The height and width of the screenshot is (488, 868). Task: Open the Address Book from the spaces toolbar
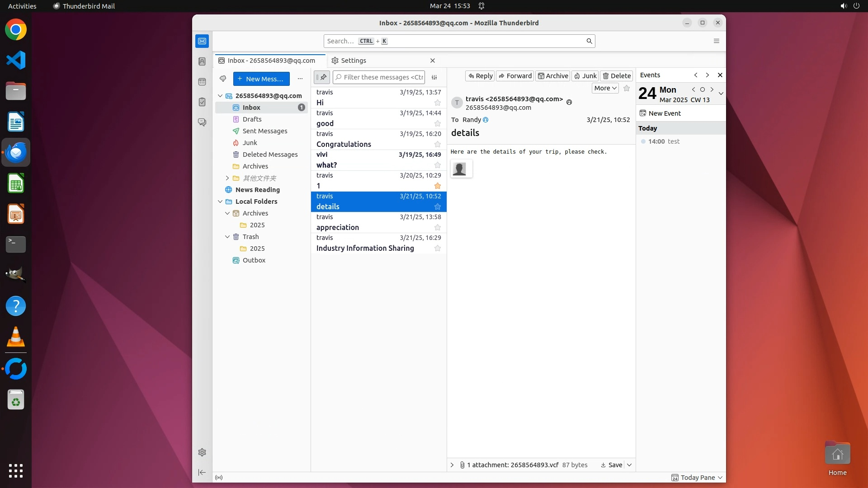202,61
